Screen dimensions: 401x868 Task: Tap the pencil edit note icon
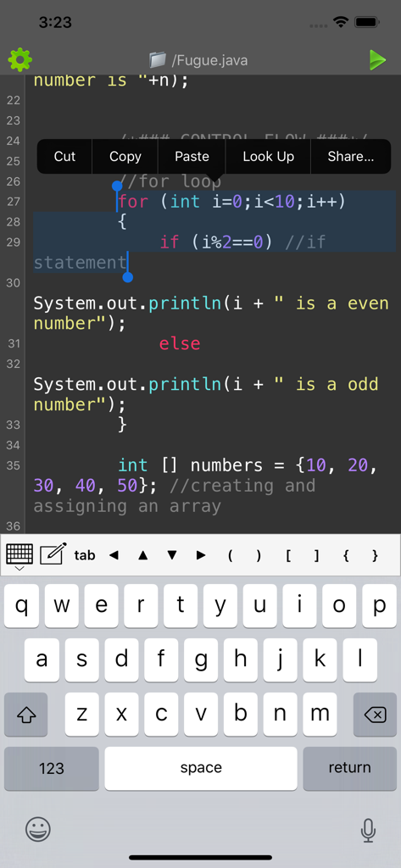pyautogui.click(x=53, y=554)
